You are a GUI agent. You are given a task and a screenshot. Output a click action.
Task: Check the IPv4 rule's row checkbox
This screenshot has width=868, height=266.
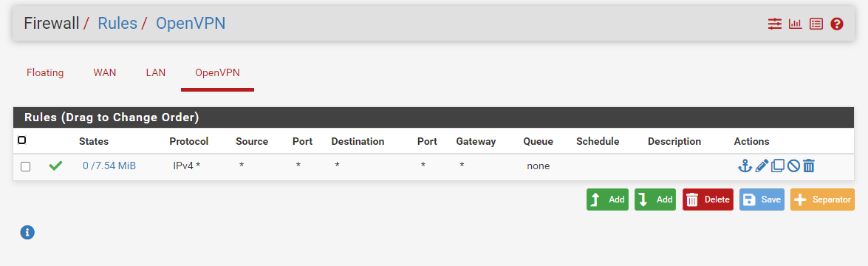(25, 166)
